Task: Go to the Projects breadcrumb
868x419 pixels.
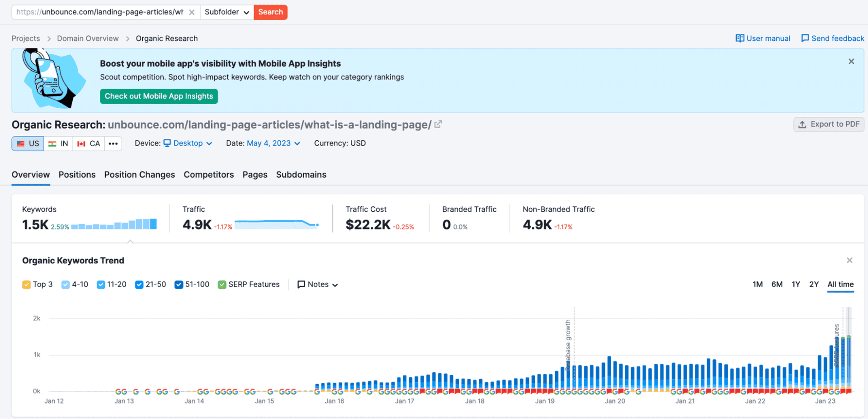Action: point(26,38)
